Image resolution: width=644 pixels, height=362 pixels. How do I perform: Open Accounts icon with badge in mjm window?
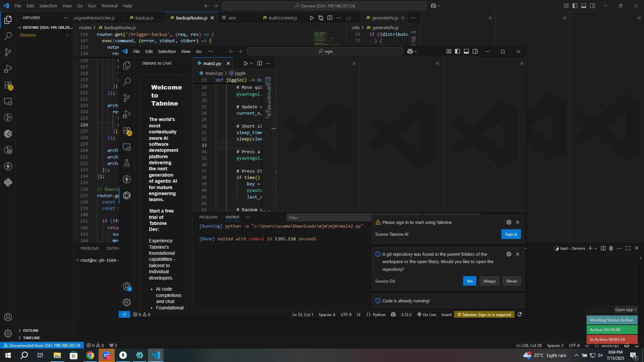(127, 287)
